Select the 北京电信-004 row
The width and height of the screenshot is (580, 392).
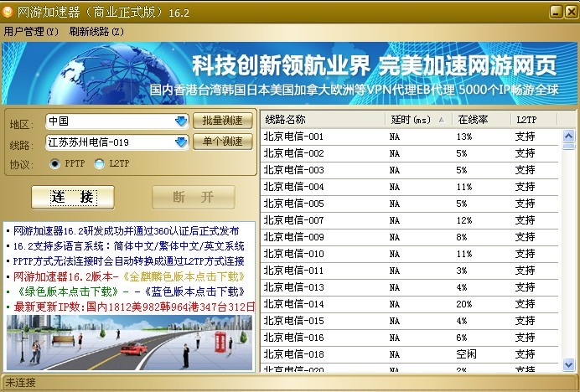(x=410, y=187)
